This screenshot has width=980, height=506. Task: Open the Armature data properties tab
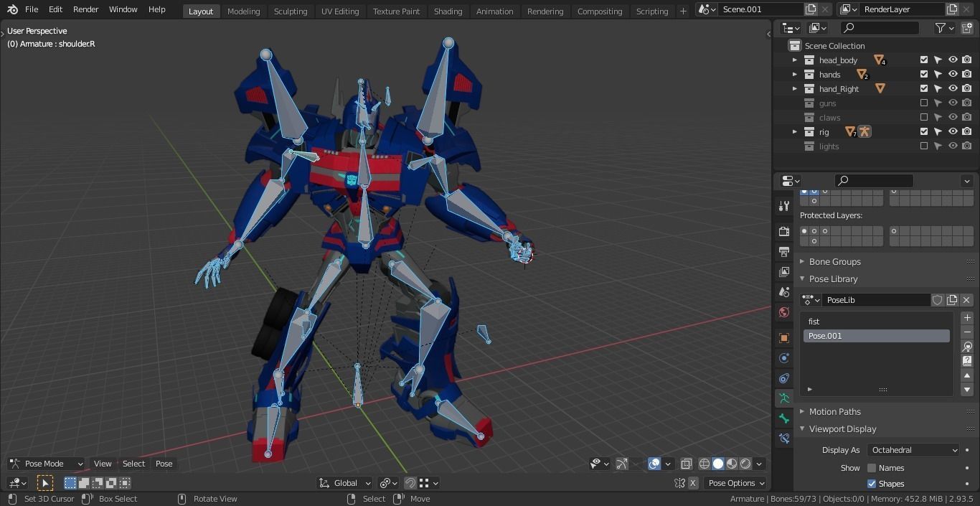tap(783, 398)
